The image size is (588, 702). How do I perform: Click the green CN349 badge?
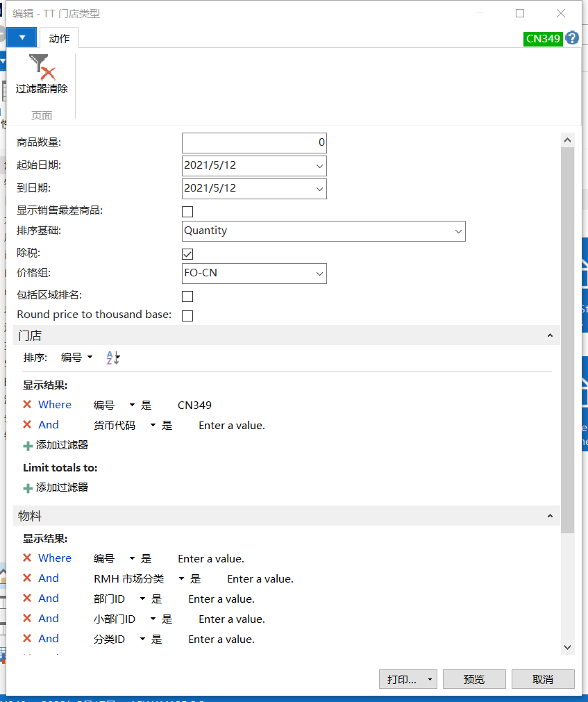[543, 38]
